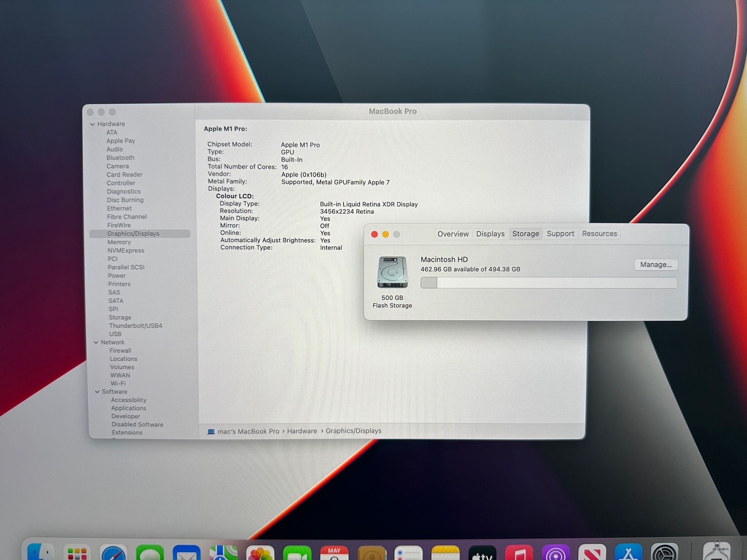Click the laptop icon in the path bar
Image resolution: width=747 pixels, height=560 pixels.
(211, 431)
